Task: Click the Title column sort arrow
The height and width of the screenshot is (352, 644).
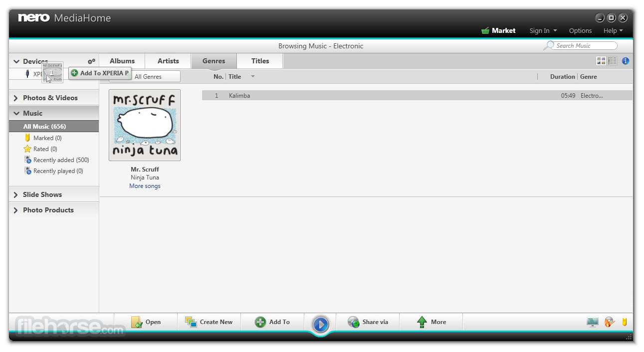Action: tap(253, 76)
